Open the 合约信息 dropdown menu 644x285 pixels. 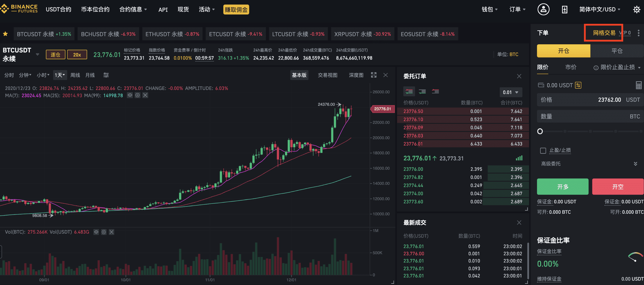tap(133, 9)
